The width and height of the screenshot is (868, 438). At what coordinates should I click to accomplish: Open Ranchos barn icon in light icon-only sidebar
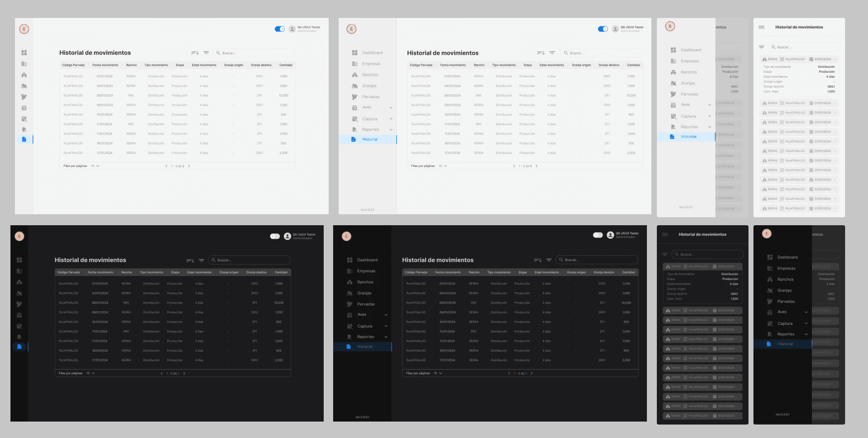tap(24, 75)
